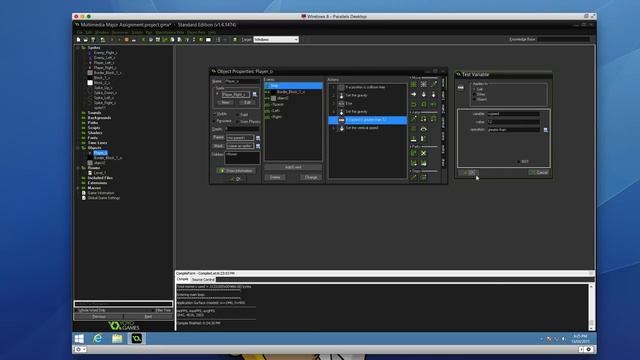This screenshot has height=360, width=640.
Task: Add the Bounce action icon
Action: (424, 139)
